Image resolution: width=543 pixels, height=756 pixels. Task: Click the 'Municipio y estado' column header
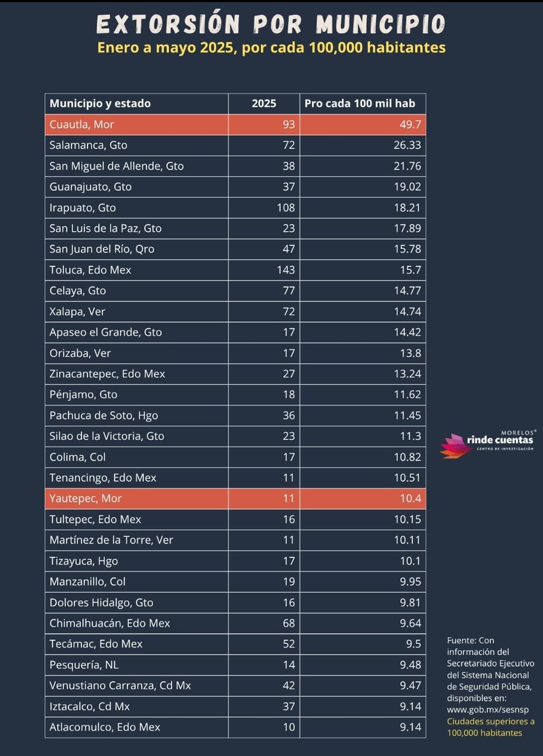pos(100,104)
